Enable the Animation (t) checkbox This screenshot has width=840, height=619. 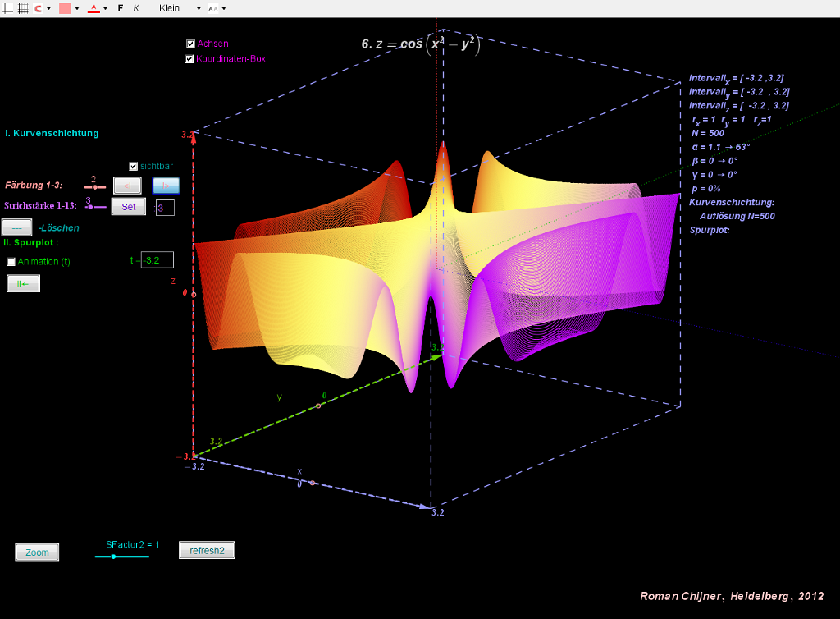tap(11, 262)
